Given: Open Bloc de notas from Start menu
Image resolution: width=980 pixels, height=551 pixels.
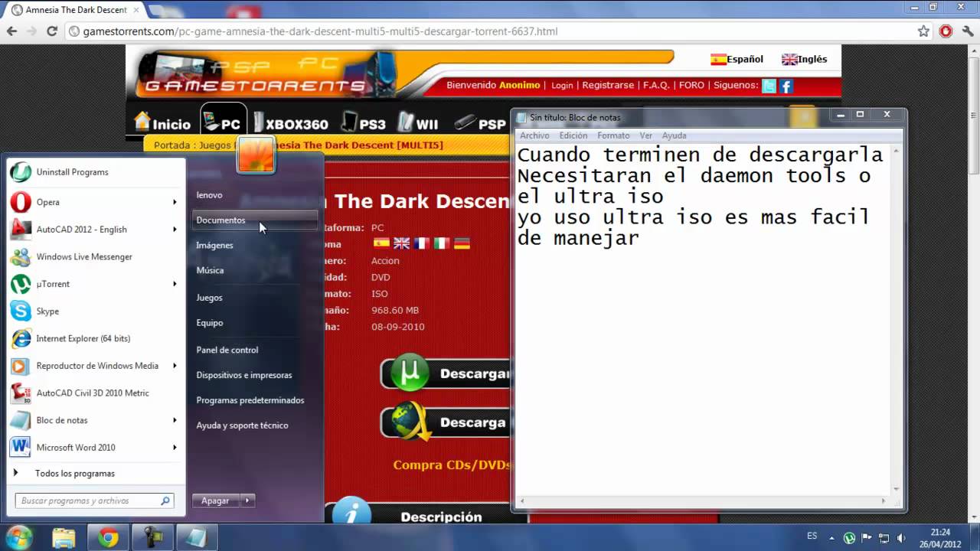Looking at the screenshot, I should (x=96, y=420).
